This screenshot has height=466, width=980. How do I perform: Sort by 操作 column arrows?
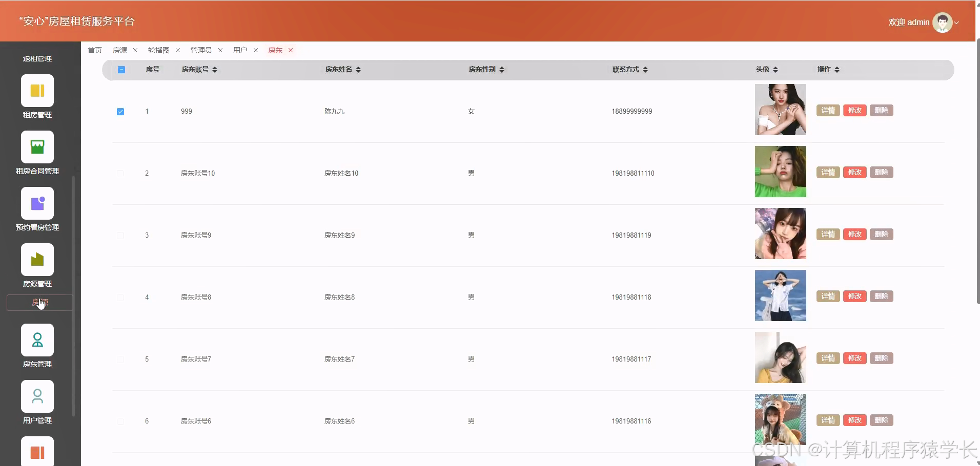837,70
